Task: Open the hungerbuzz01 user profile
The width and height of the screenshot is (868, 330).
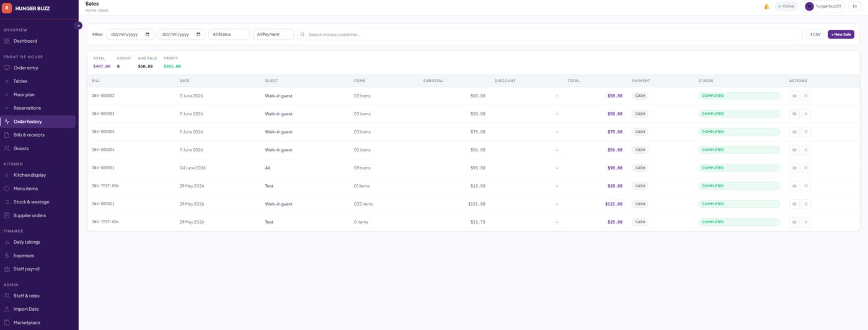Action: click(824, 6)
